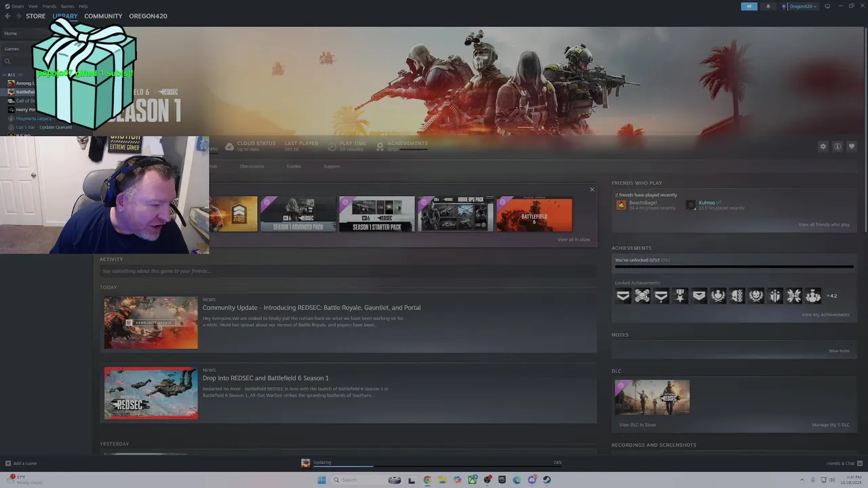The height and width of the screenshot is (488, 868).
Task: Click the crown locked achievement badge
Action: coord(813,296)
